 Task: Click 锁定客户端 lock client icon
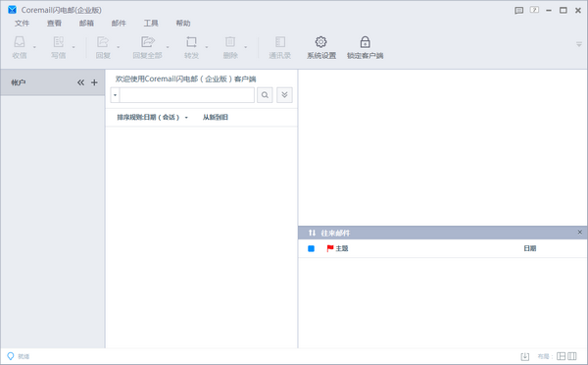pos(365,41)
